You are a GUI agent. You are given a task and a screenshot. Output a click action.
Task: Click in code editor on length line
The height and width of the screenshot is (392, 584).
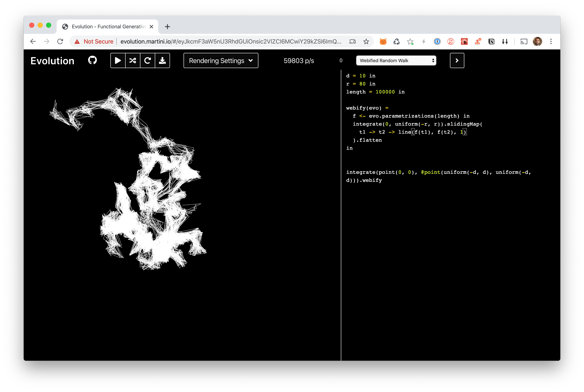tap(375, 92)
